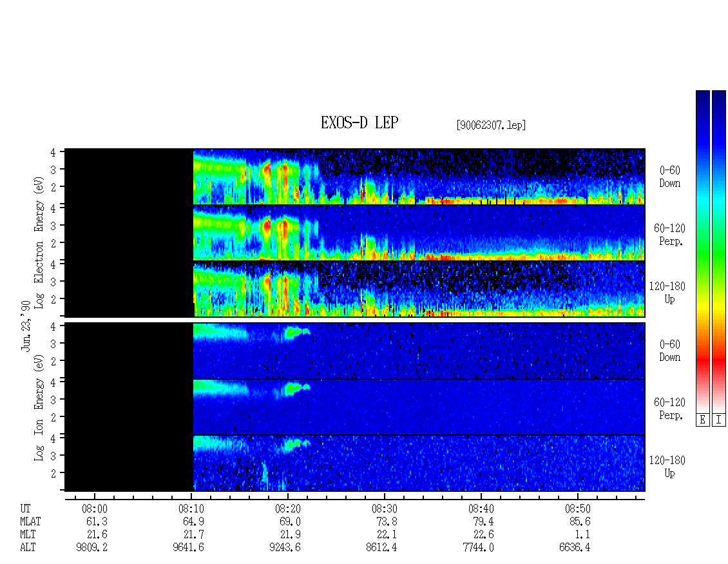Image resolution: width=728 pixels, height=564 pixels.
Task: Click the ion 60-120 Perp. spectrogram panel
Action: [x=355, y=407]
